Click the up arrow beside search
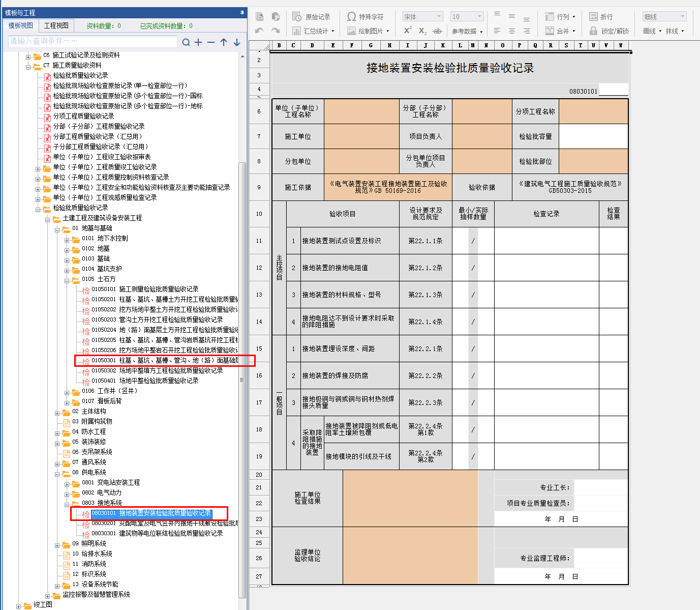Image resolution: width=700 pixels, height=610 pixels. pos(224,42)
